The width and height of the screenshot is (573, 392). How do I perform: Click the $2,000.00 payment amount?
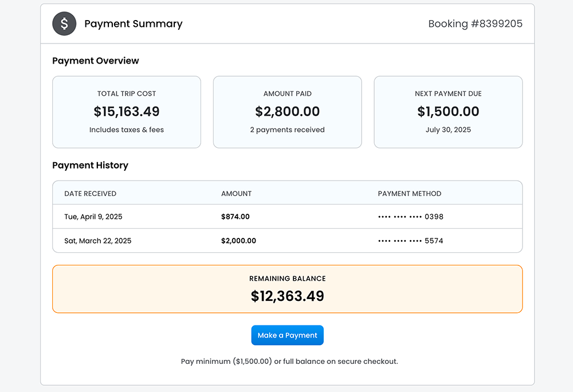click(238, 241)
